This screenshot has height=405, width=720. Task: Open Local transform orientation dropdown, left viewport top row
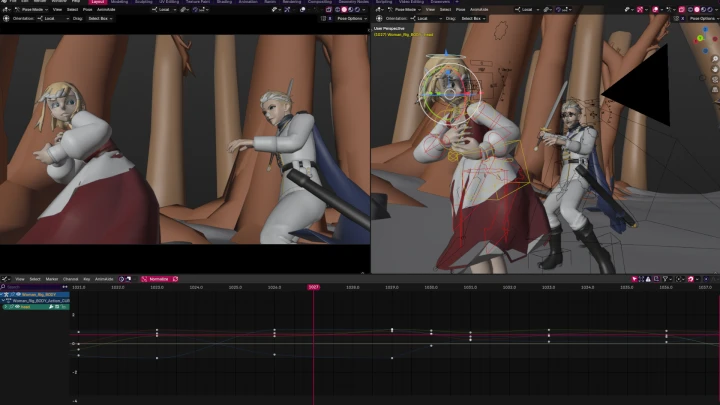click(164, 10)
